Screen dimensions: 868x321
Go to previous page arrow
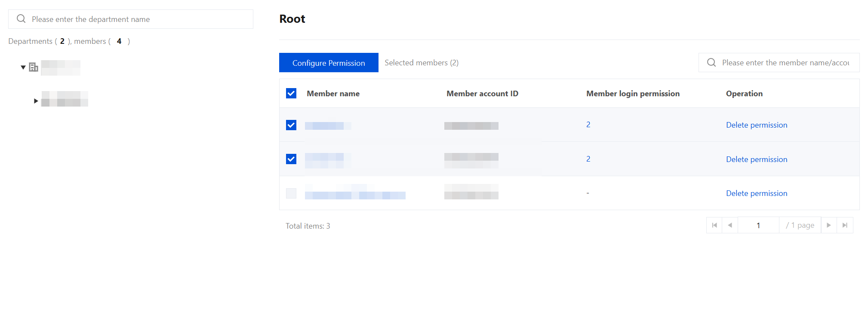click(730, 225)
